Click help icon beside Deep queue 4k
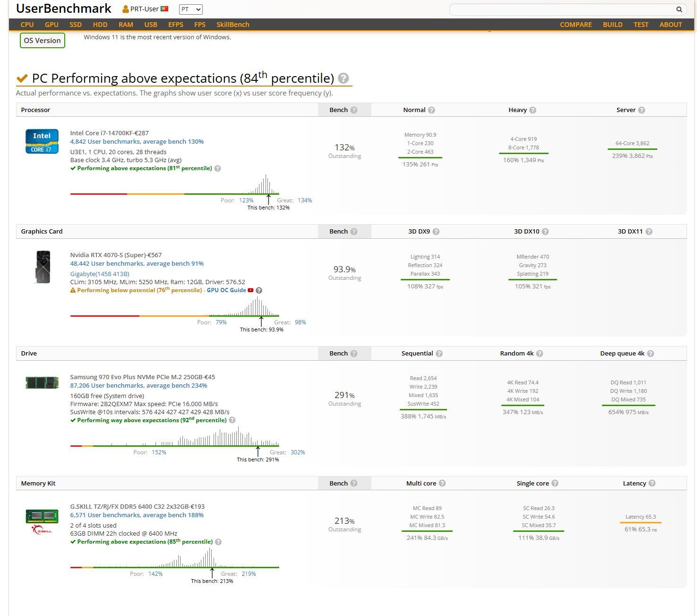 coord(651,354)
